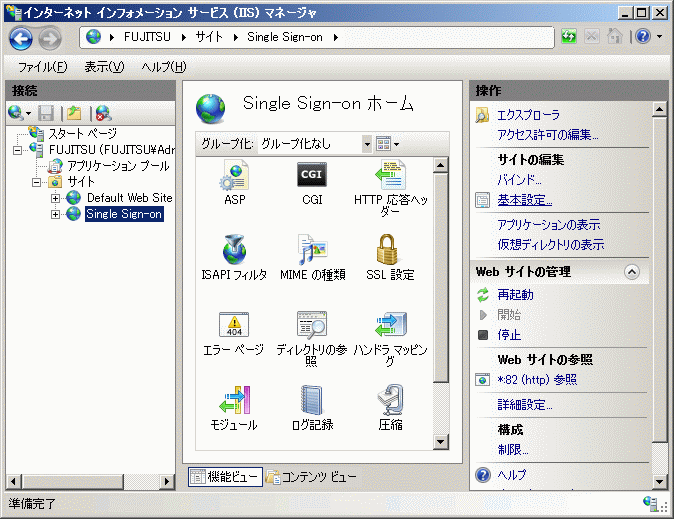Click the new connection globe icon
Viewport: 674px width, 519px height.
pos(16,114)
